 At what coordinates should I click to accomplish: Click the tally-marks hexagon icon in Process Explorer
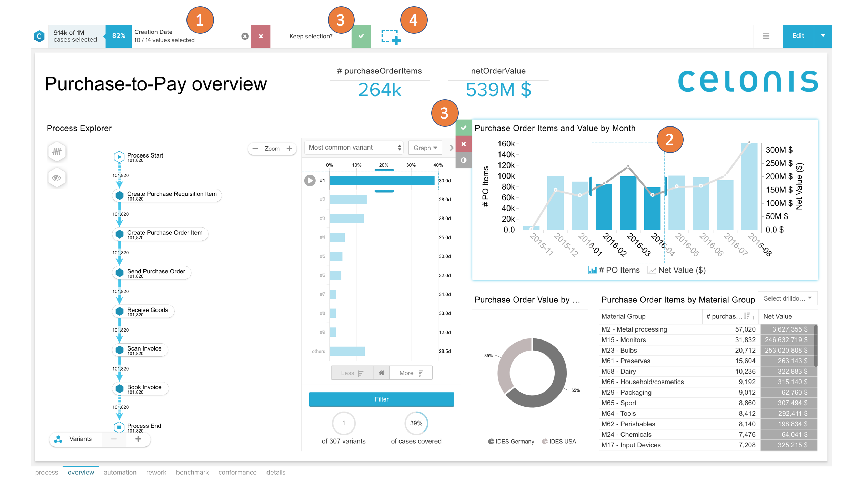click(57, 151)
